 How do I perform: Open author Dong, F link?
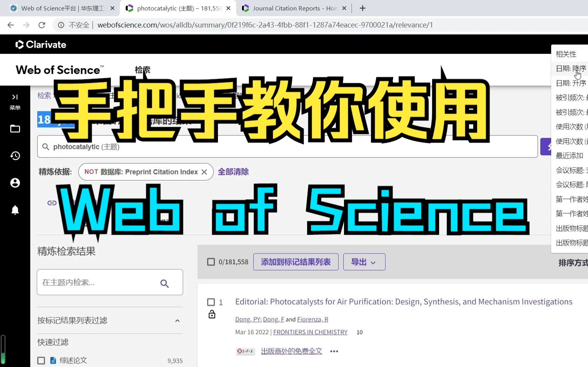(x=273, y=319)
